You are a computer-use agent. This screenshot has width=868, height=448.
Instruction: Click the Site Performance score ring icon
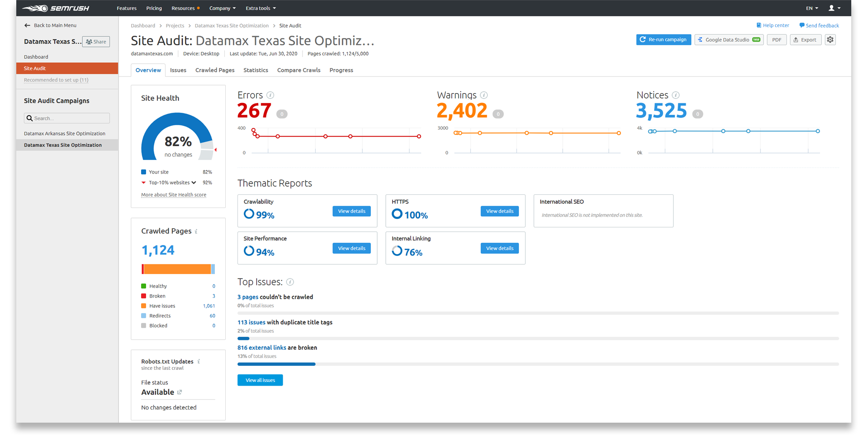[249, 251]
